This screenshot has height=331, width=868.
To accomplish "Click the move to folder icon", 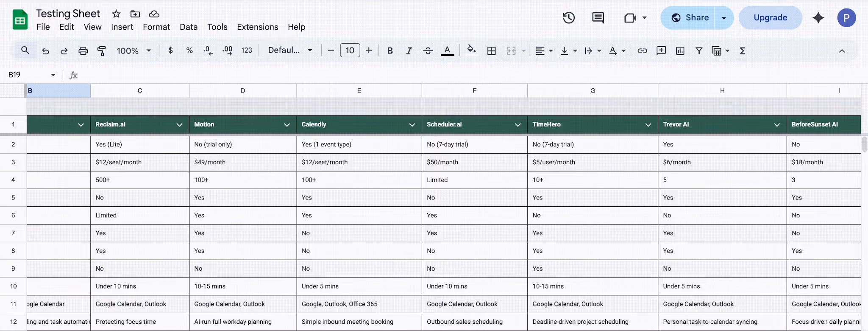I will point(135,14).
